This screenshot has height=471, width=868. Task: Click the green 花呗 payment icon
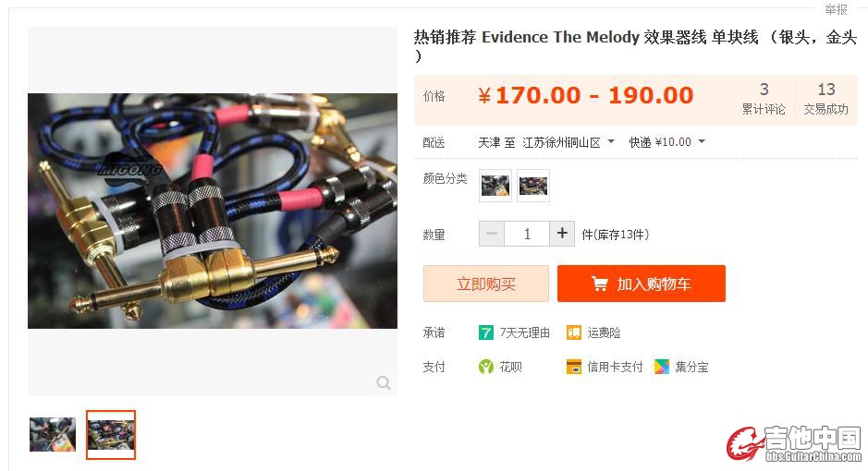(485, 367)
